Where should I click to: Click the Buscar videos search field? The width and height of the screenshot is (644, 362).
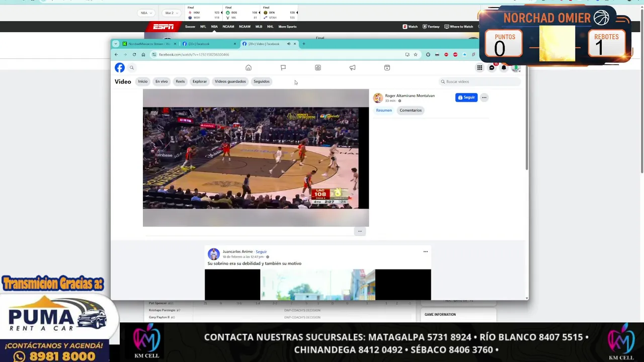pyautogui.click(x=479, y=81)
